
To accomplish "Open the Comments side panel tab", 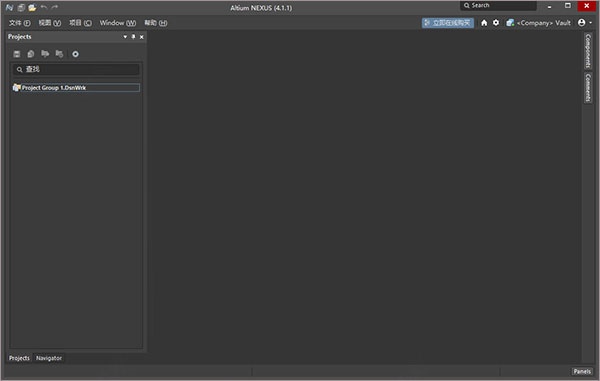I will (588, 88).
